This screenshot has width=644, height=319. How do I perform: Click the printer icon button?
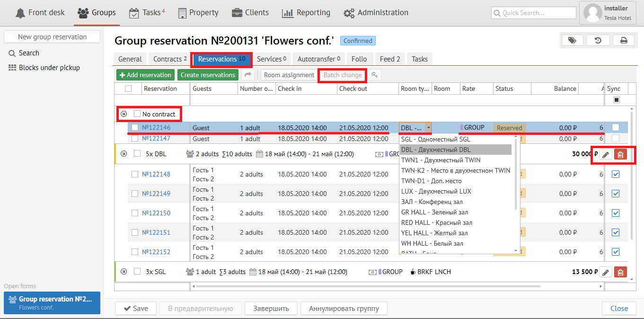point(624,41)
